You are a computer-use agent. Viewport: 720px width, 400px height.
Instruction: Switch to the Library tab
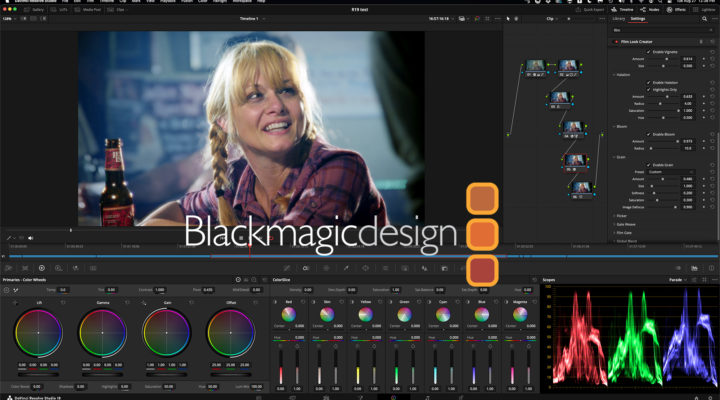619,19
